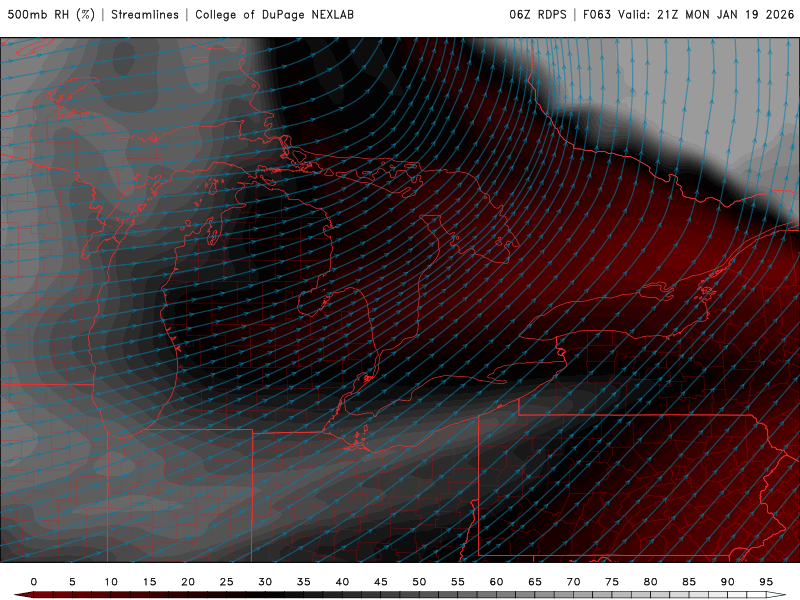The width and height of the screenshot is (800, 600).
Task: Select the "50" legend value
Action: [x=419, y=582]
